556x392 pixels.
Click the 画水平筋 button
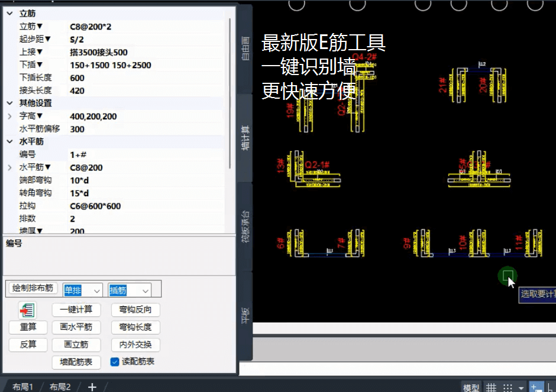click(x=76, y=327)
